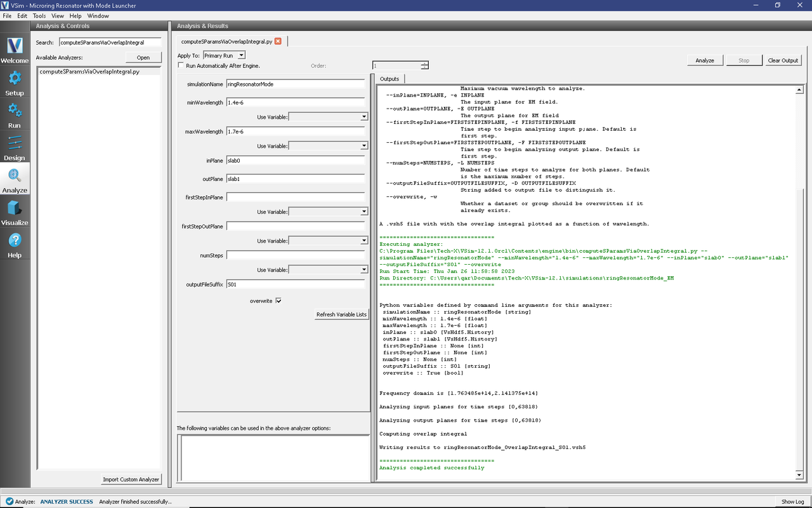Click Import Custom Analyzer button
The image size is (812, 508).
[x=131, y=479]
